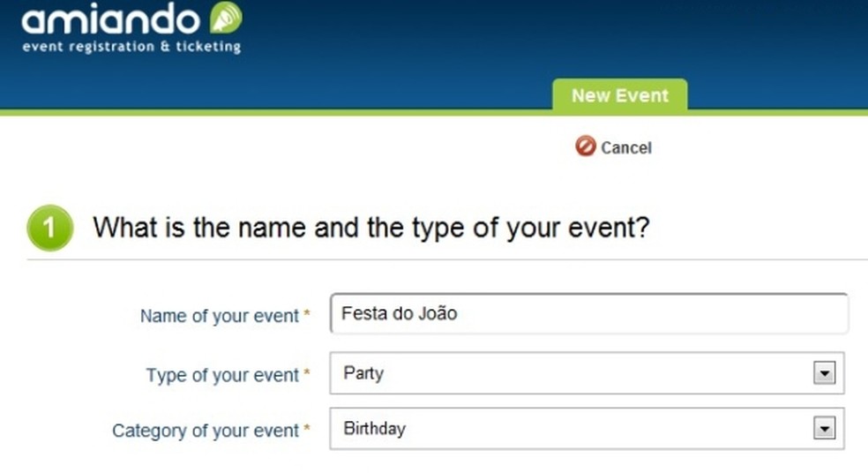Viewport: 868px width, 473px height.
Task: Click the 'Name of your event' label
Action: click(219, 316)
